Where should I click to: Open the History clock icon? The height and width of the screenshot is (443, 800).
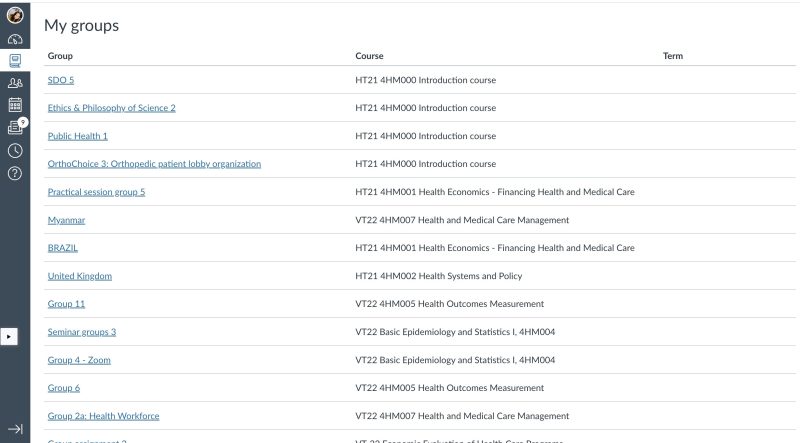[x=15, y=150]
